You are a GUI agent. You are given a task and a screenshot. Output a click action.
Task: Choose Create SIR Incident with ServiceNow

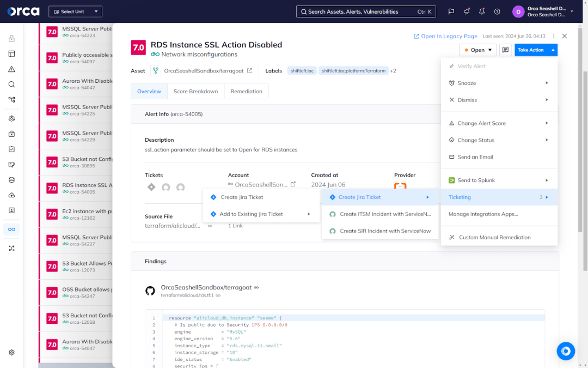[380, 231]
